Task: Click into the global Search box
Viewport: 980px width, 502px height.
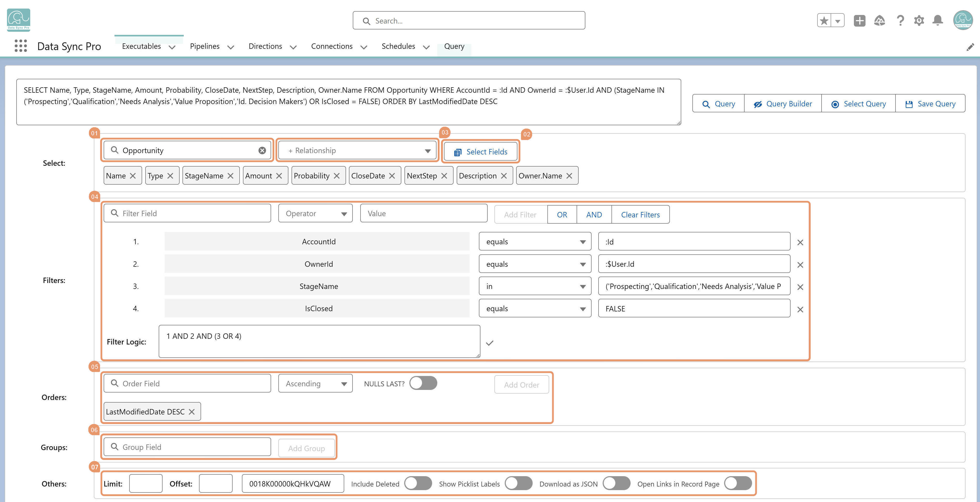Action: [469, 20]
